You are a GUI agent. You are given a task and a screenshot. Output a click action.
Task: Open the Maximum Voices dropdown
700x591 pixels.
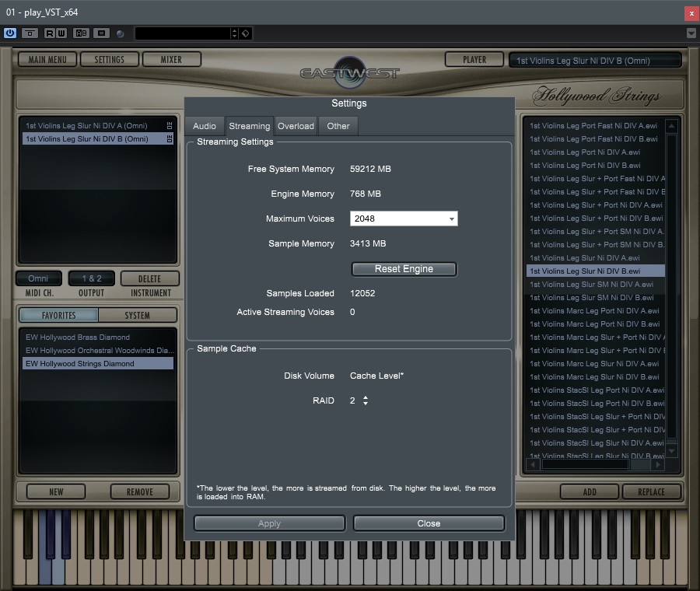pos(404,219)
